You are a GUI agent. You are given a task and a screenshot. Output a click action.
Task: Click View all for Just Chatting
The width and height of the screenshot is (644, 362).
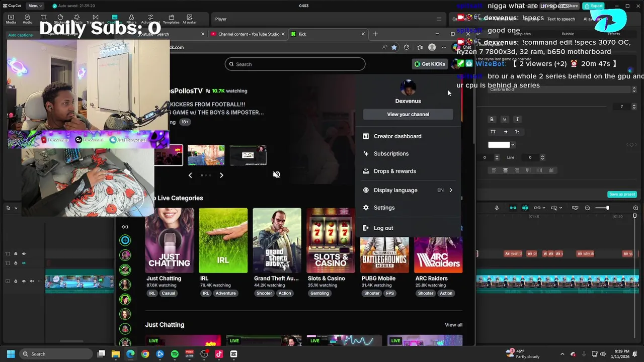pos(453,325)
